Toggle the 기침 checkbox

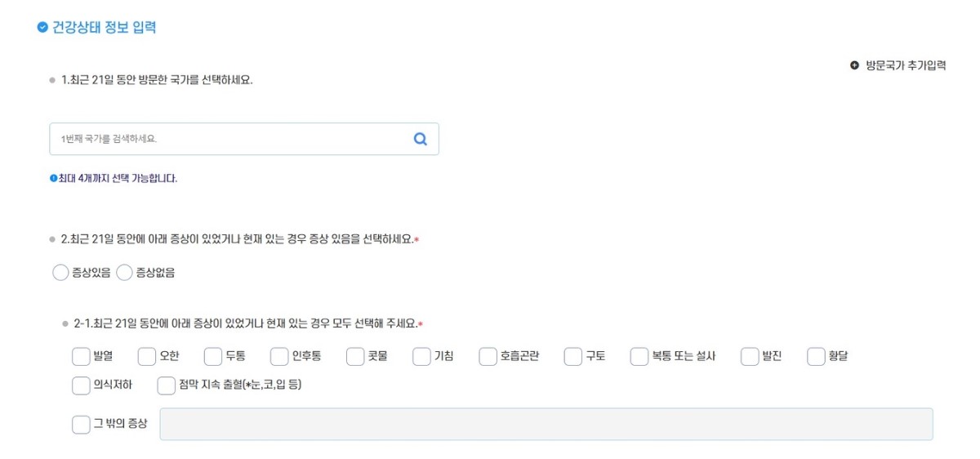(x=421, y=357)
